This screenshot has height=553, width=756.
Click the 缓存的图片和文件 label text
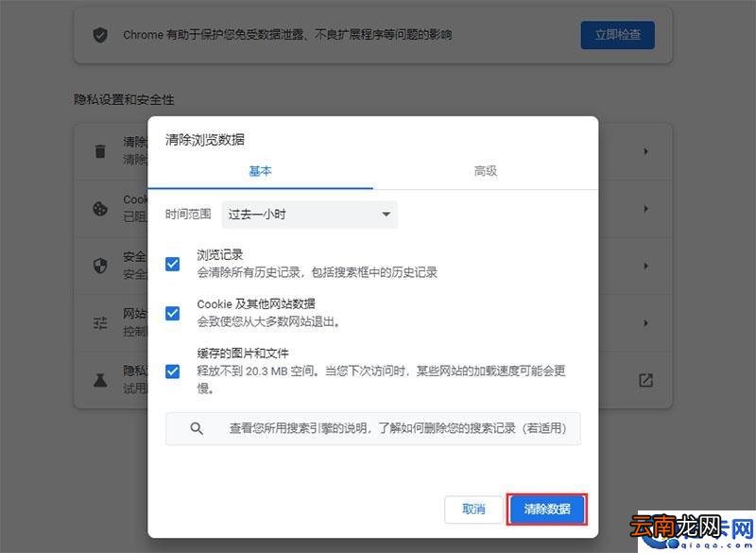tap(243, 353)
